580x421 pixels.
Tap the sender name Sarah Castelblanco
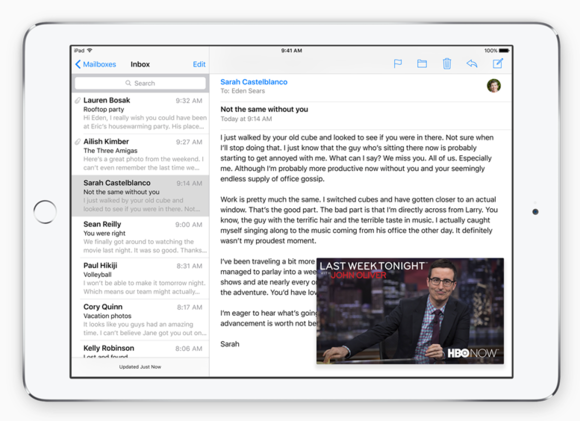click(254, 82)
